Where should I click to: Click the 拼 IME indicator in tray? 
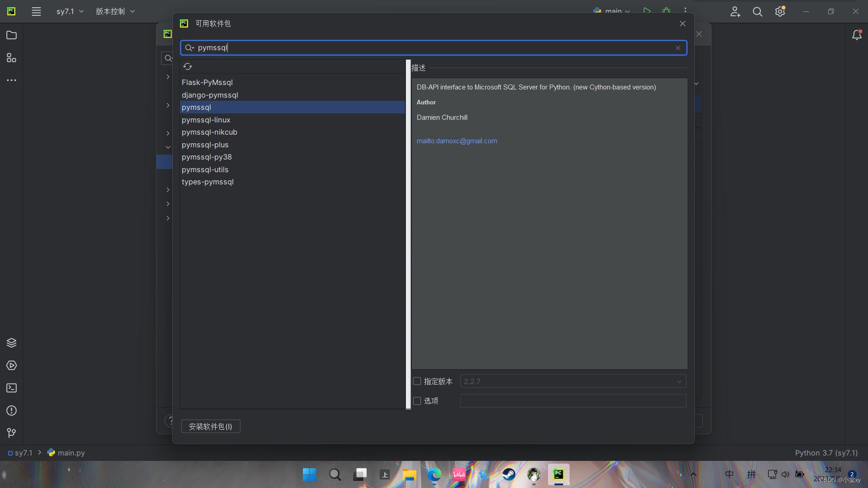[751, 474]
